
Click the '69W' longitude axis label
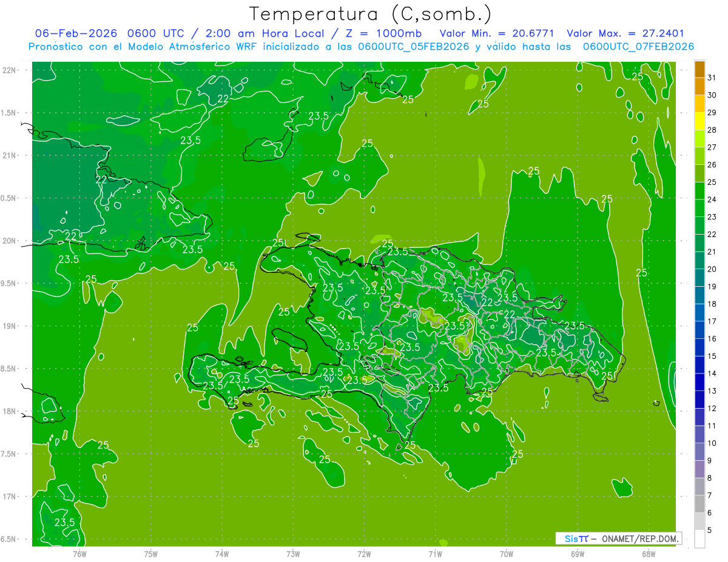(x=578, y=554)
